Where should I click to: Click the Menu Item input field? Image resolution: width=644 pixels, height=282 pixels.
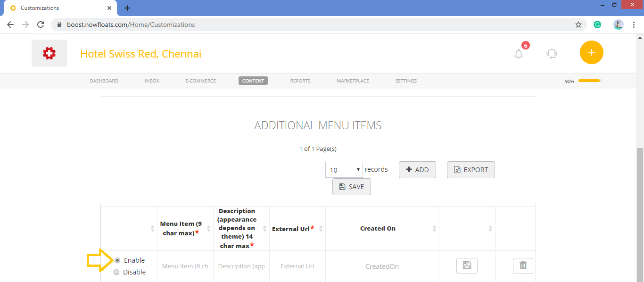pyautogui.click(x=185, y=266)
